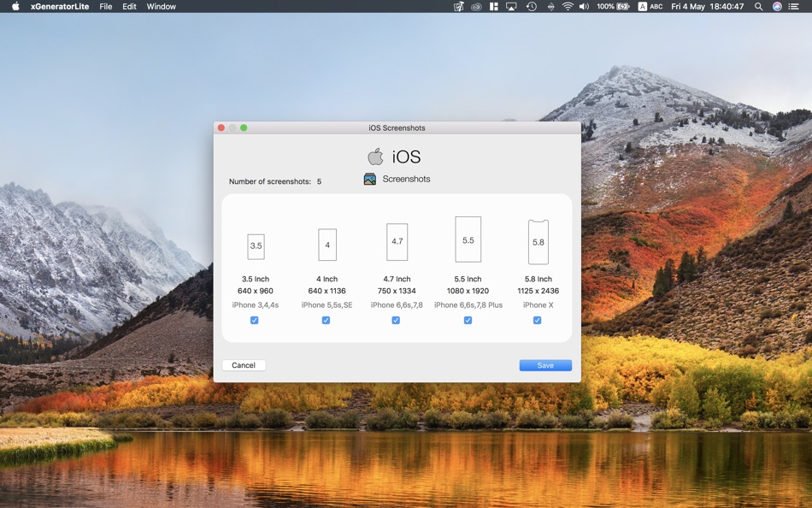
Task: Uncheck the 4.7 Inch iPhone 6,6s,7,8 checkbox
Action: [396, 321]
